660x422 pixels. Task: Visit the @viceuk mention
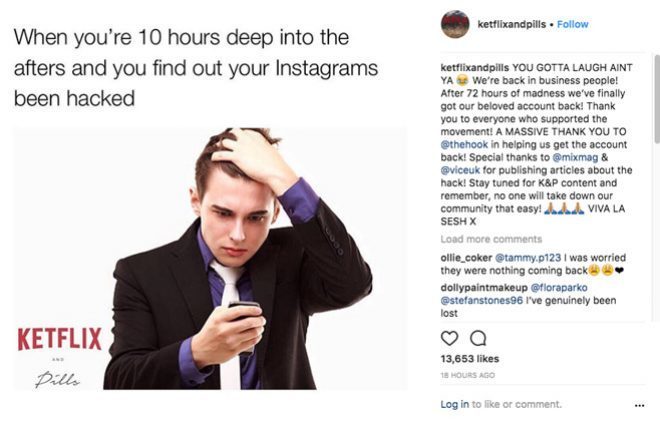460,170
